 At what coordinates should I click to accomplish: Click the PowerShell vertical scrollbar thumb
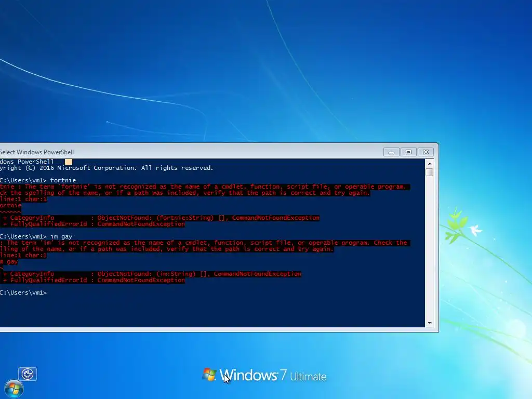(x=430, y=172)
